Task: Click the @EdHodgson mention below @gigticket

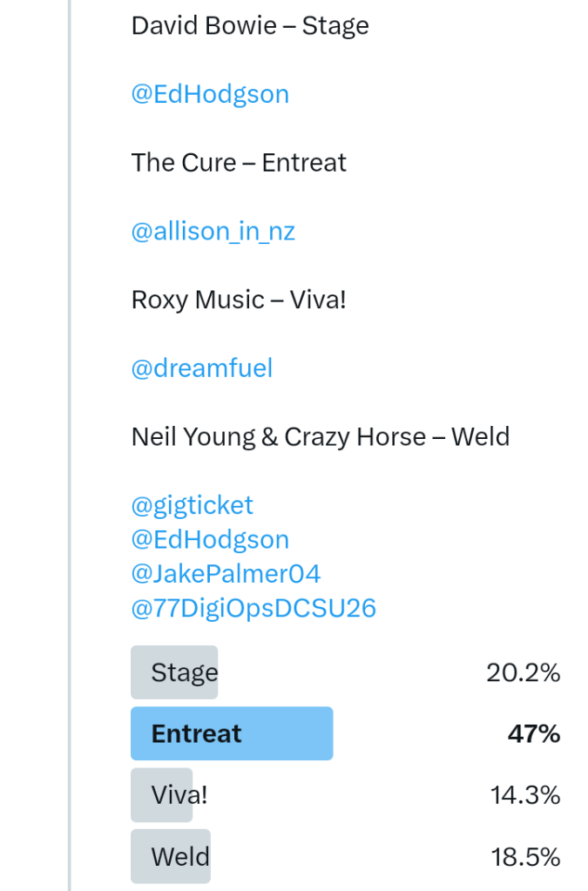Action: (x=210, y=540)
